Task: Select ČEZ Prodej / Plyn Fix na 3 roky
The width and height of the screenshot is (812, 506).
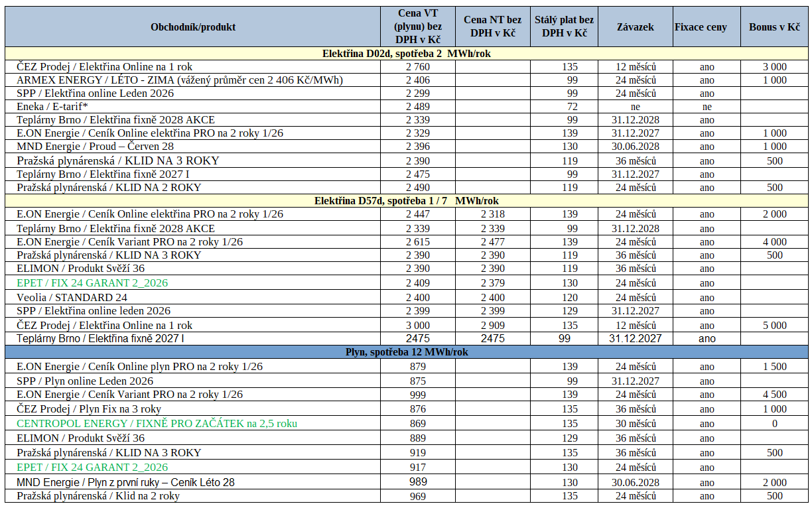Action: pos(89,409)
